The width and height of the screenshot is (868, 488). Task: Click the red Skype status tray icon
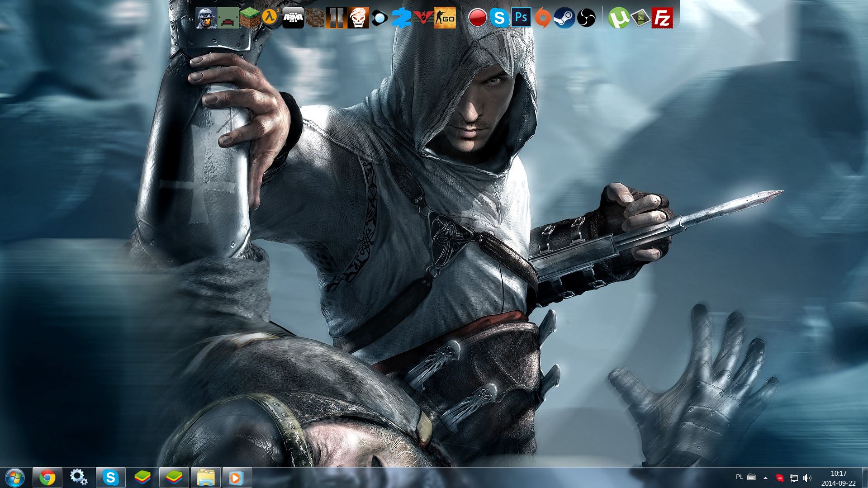(x=780, y=478)
